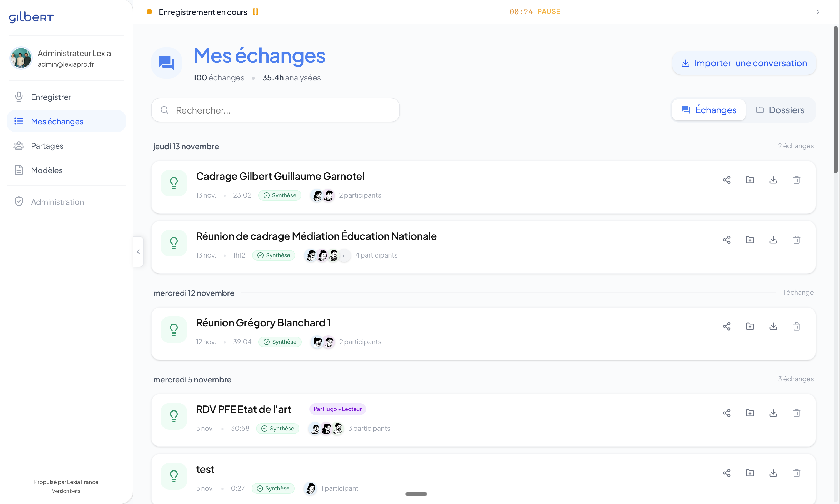
Task: Collapse the left sidebar with the chevron
Action: (138, 252)
